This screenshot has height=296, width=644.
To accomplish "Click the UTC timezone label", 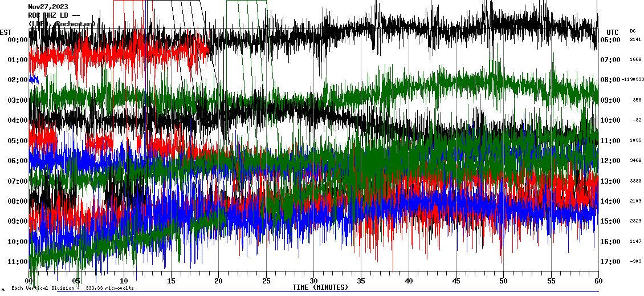I will [613, 32].
